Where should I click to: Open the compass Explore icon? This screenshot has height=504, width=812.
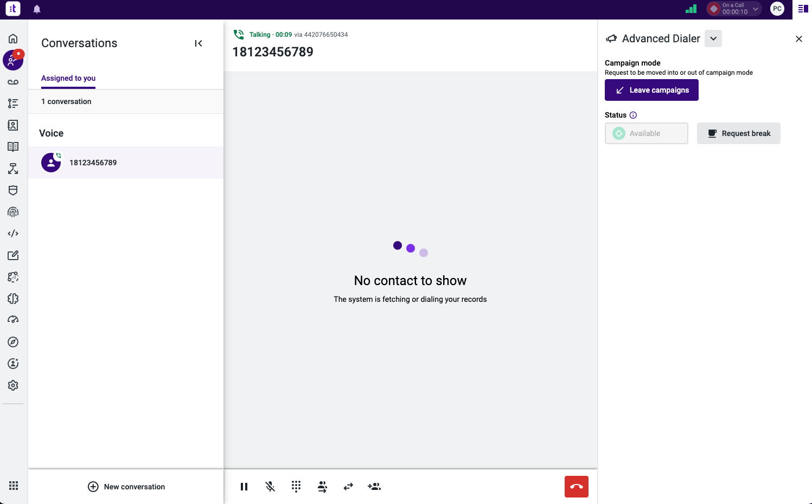(13, 342)
